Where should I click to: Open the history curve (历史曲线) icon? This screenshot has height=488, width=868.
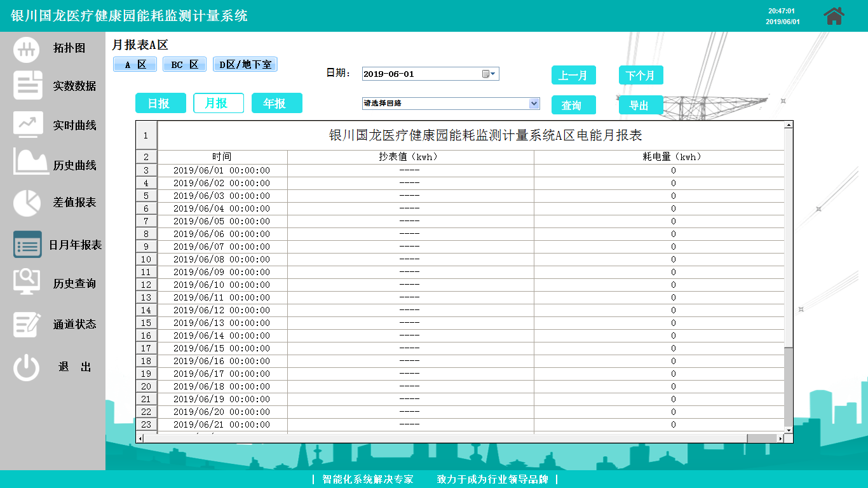pyautogui.click(x=31, y=163)
